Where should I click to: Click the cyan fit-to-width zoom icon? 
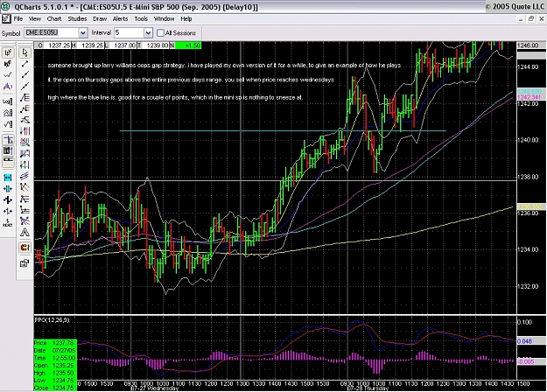8,178
